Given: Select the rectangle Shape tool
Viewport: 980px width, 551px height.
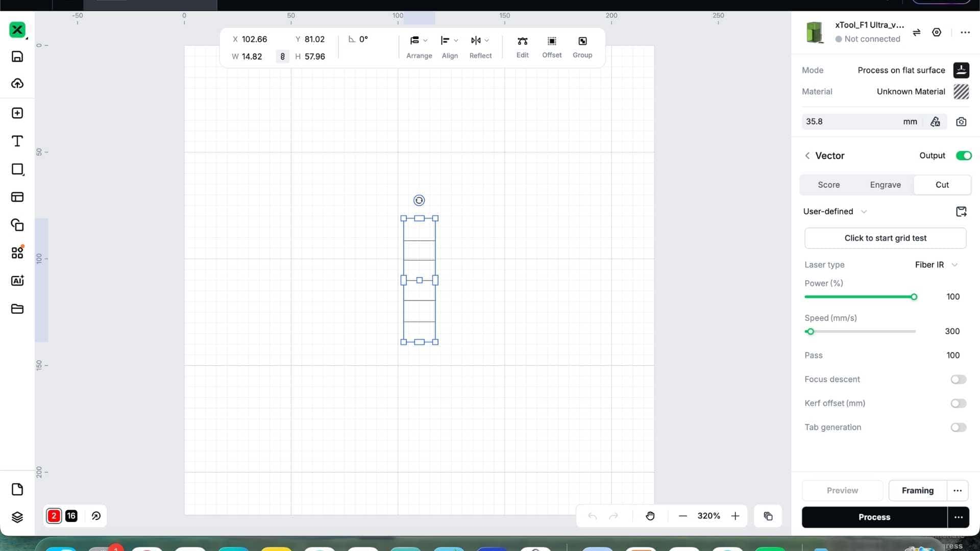Looking at the screenshot, I should tap(17, 169).
